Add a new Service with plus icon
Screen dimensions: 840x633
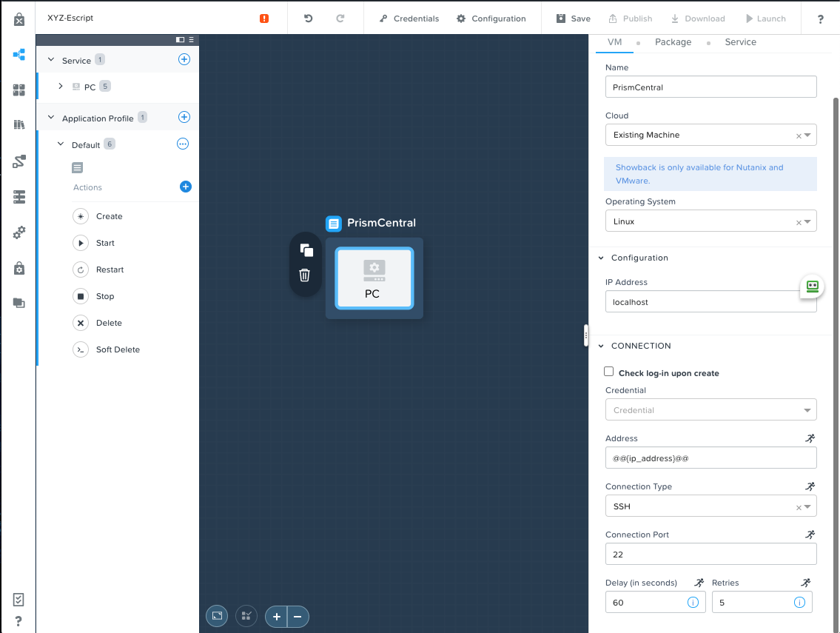pos(184,59)
